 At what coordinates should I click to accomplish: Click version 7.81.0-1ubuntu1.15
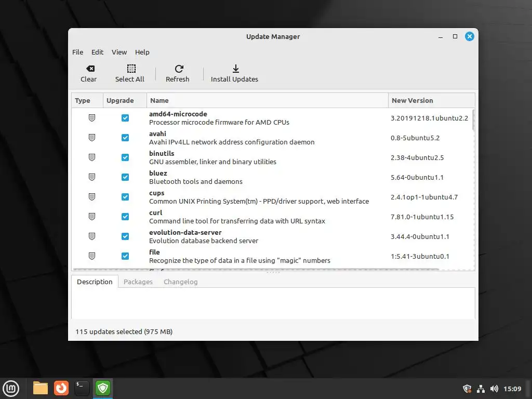coord(422,217)
